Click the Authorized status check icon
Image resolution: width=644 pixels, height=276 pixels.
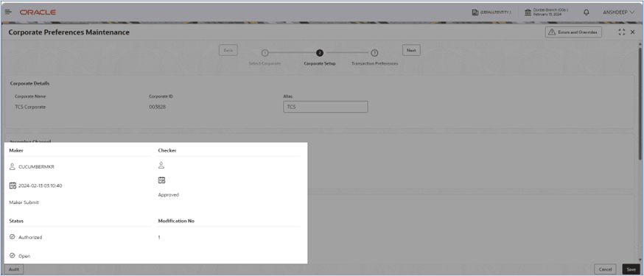pyautogui.click(x=13, y=237)
